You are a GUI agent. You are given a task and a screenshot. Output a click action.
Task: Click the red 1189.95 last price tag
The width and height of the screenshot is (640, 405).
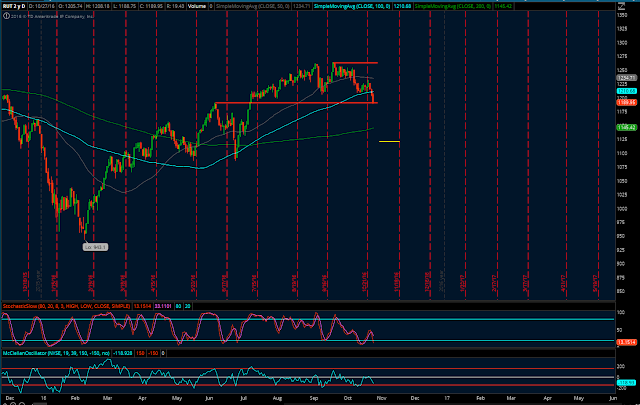click(626, 102)
